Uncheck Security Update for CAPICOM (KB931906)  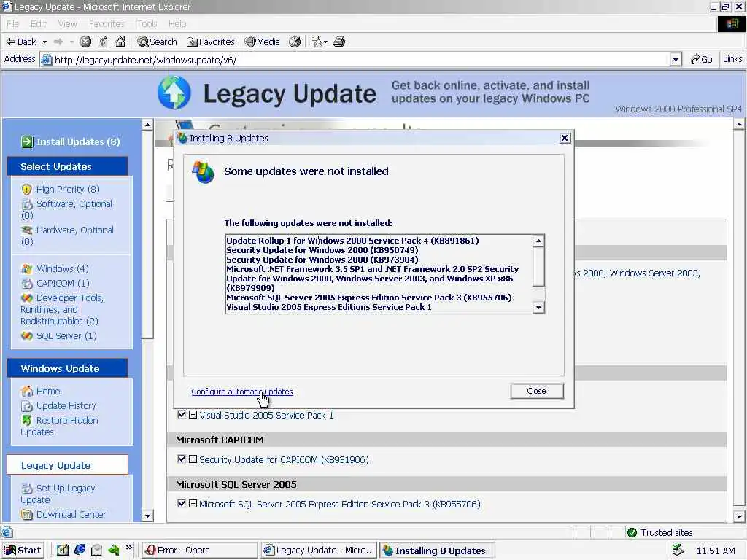[182, 459]
